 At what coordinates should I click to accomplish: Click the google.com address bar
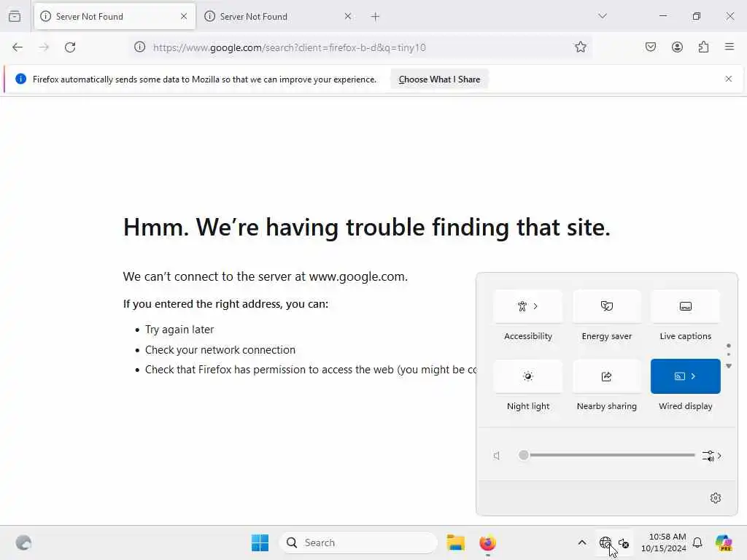(360, 47)
